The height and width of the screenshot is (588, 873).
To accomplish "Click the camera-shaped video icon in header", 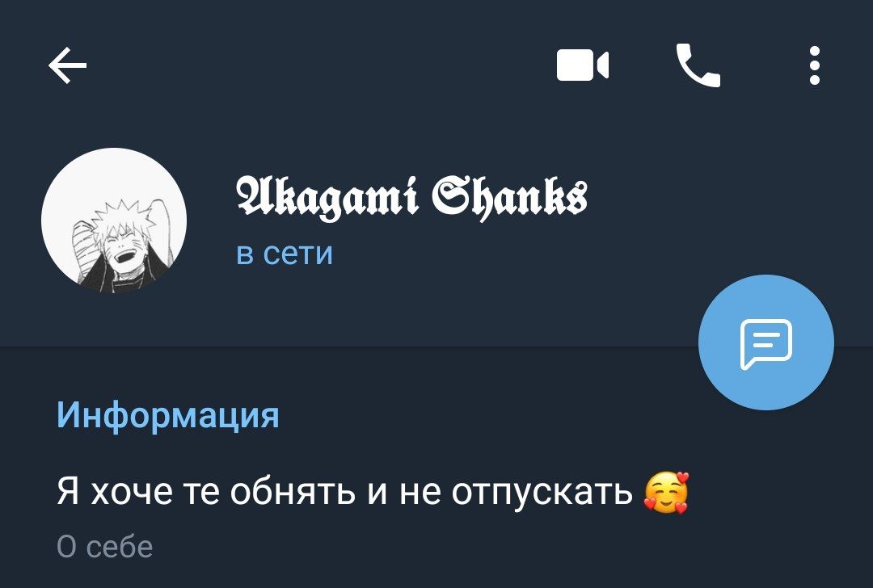I will [582, 65].
